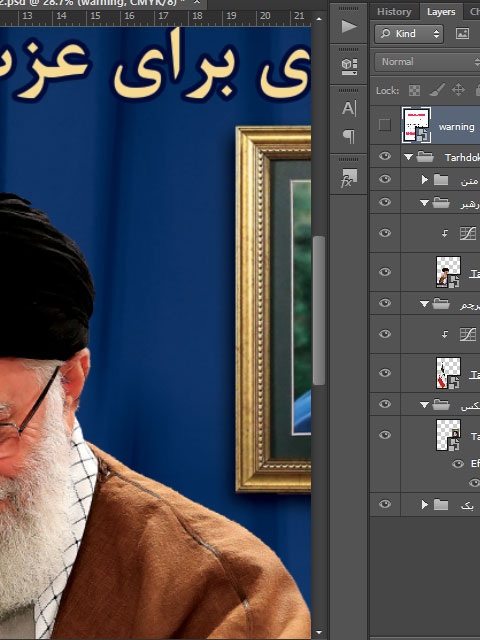Collapse the Tarhdok group triangle
This screenshot has width=480, height=640.
tap(408, 157)
